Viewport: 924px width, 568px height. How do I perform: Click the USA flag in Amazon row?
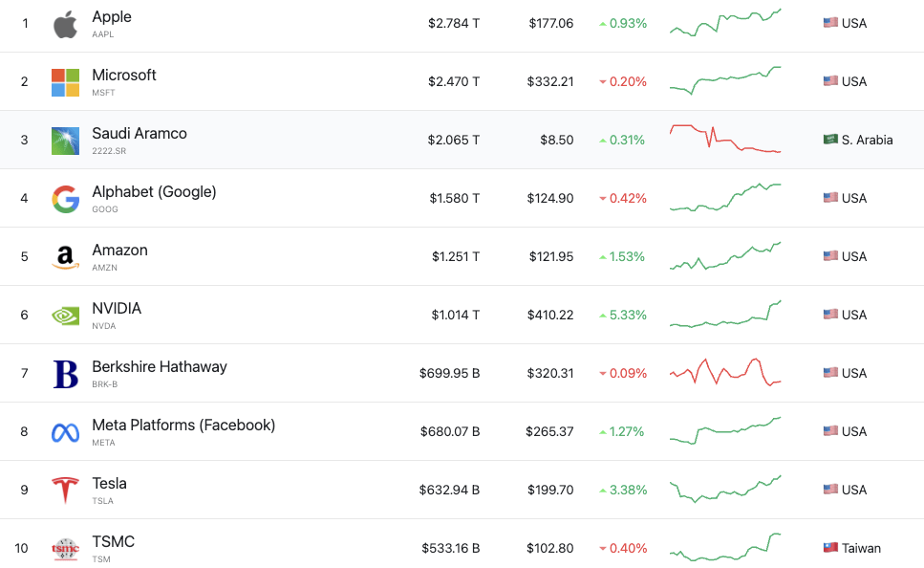[x=830, y=256]
